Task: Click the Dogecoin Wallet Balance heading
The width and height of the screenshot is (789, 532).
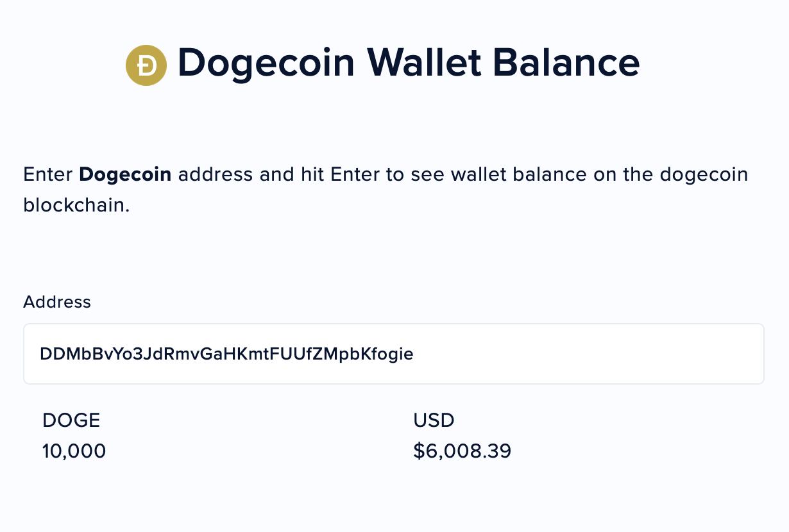Action: pos(408,63)
